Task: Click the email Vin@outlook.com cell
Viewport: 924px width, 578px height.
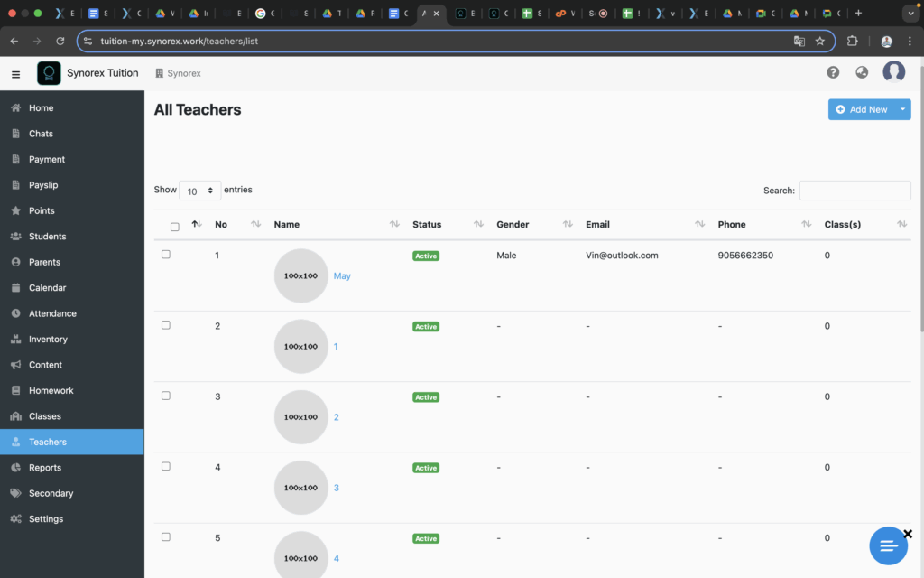Action: tap(622, 256)
